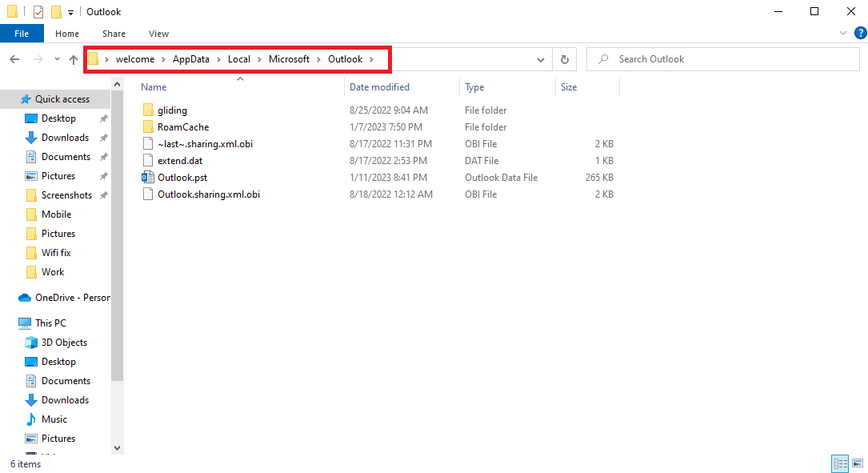Select the Outlook.sharing.xml.obi file
Screen dimensions: 868x473
[x=209, y=194]
